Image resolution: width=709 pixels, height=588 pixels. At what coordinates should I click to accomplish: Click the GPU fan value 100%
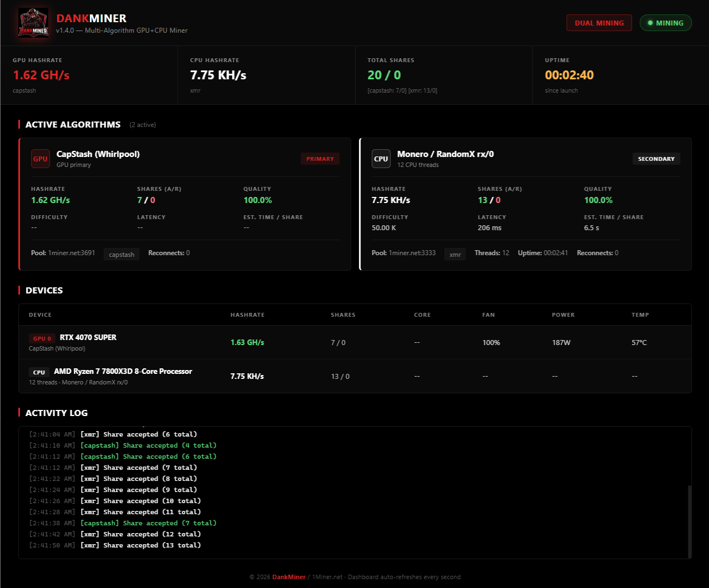pos(491,343)
